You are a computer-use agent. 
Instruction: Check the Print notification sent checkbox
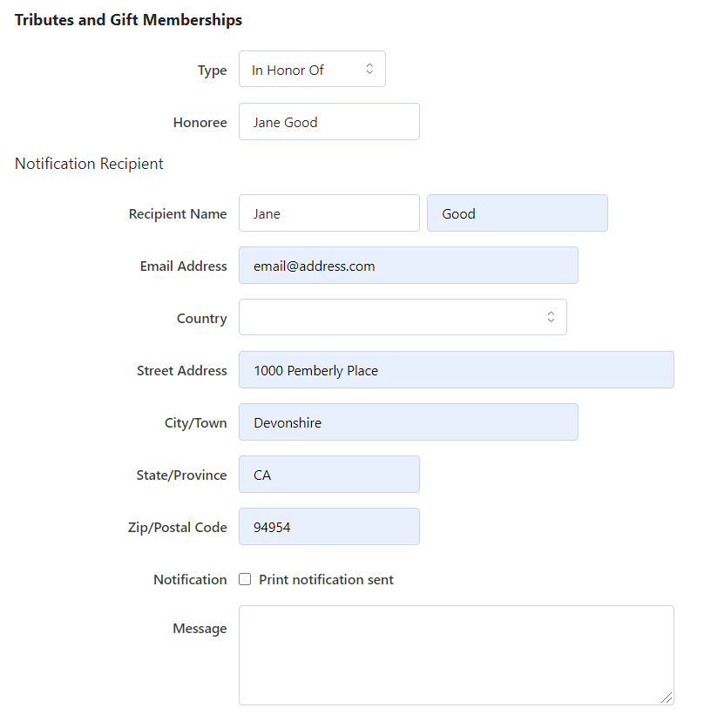pyautogui.click(x=245, y=579)
